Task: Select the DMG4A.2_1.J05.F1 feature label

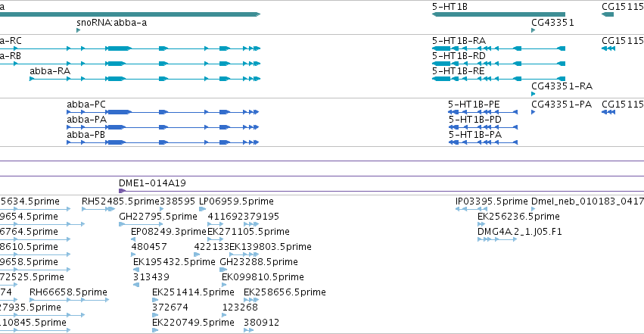Action: (x=520, y=232)
